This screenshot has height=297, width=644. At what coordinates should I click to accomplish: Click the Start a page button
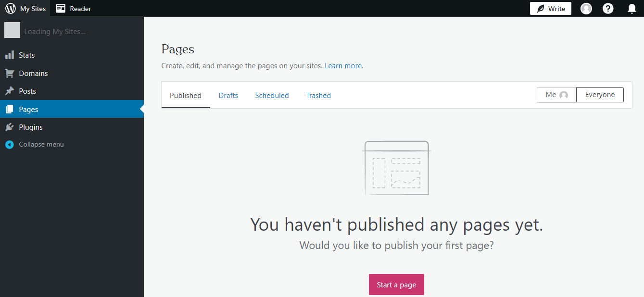pyautogui.click(x=396, y=285)
